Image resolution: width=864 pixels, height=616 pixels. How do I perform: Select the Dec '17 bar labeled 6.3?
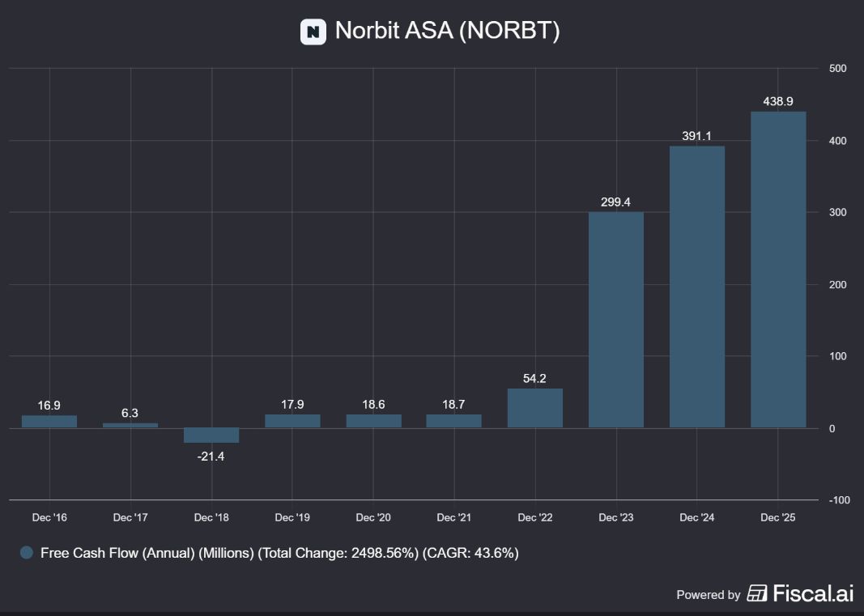130,425
